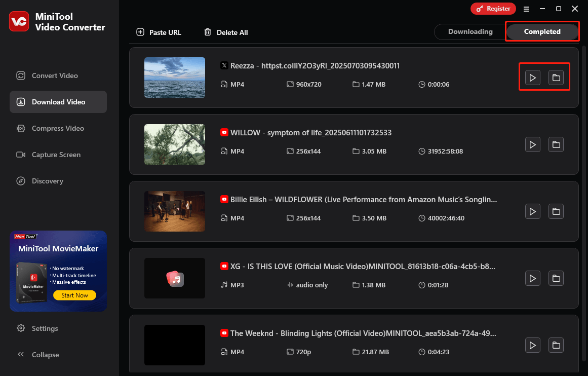588x376 pixels.
Task: Open folder for WILLOW symptom of life
Action: tap(556, 144)
